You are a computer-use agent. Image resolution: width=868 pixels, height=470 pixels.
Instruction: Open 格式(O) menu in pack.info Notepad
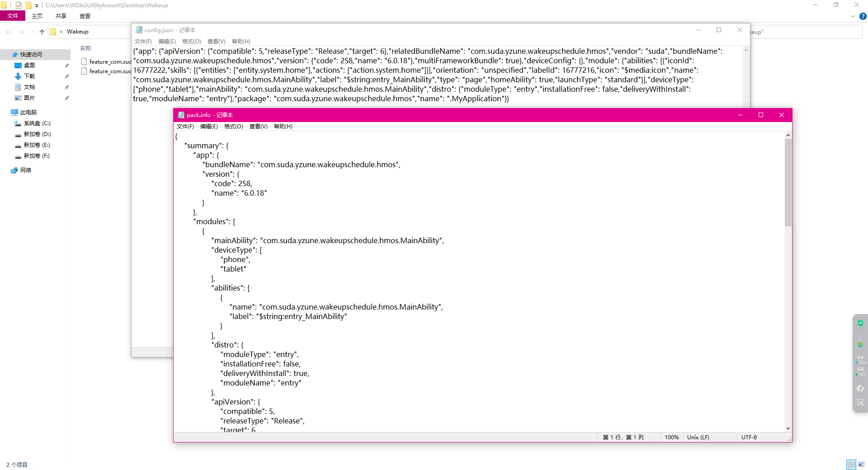tap(234, 127)
